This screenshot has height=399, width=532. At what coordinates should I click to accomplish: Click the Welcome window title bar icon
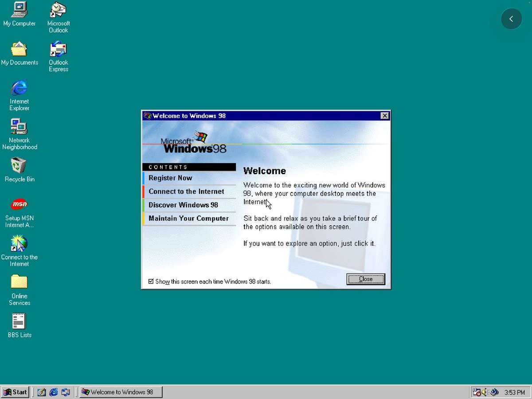148,116
